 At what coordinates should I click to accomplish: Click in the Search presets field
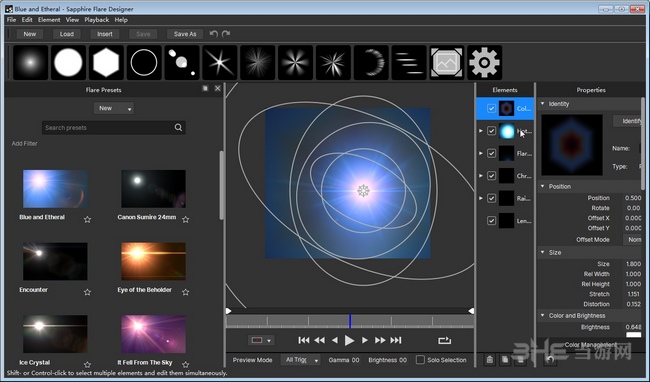114,127
